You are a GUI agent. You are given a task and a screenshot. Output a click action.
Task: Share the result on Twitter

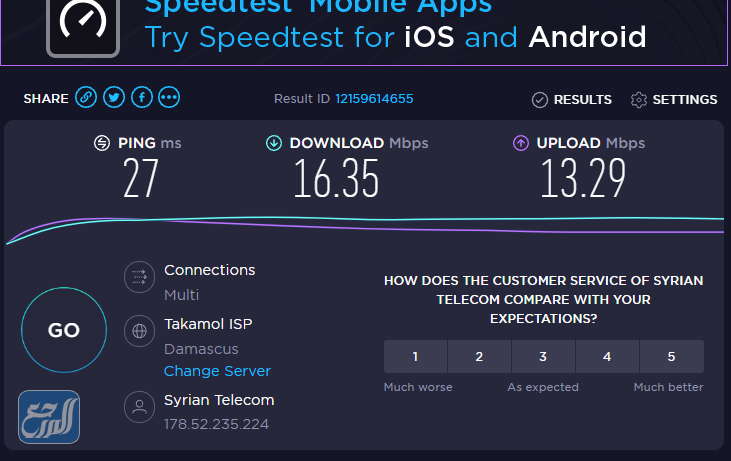pos(114,98)
